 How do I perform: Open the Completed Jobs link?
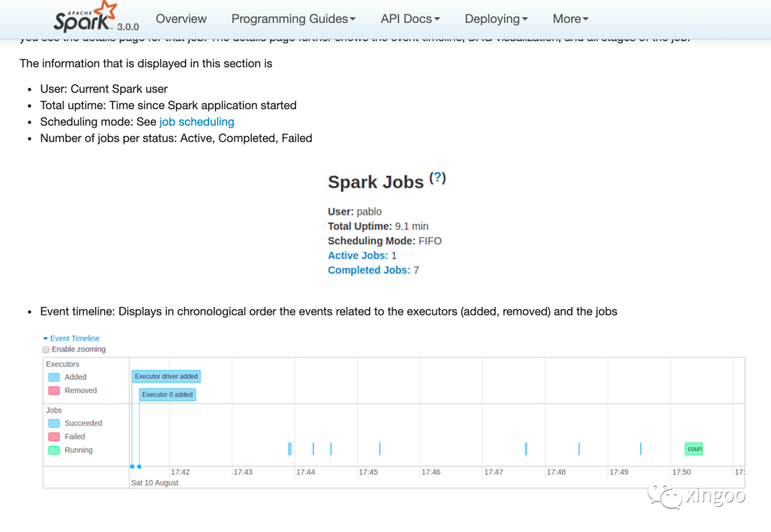click(369, 270)
